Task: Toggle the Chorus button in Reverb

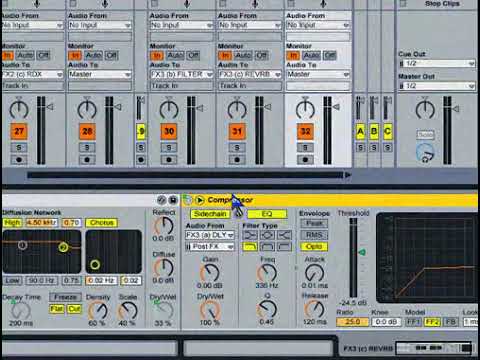Action: tap(102, 222)
